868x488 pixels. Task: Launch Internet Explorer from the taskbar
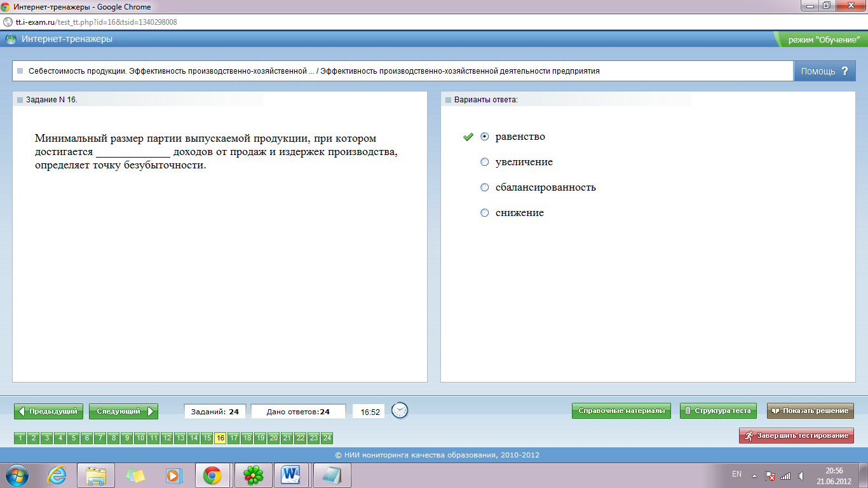click(57, 475)
